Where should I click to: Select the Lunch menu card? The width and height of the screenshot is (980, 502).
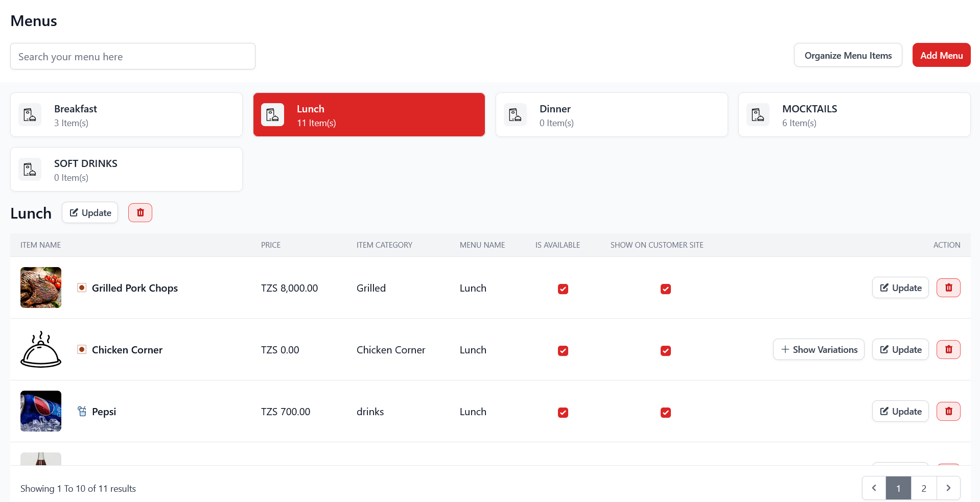[x=368, y=115]
